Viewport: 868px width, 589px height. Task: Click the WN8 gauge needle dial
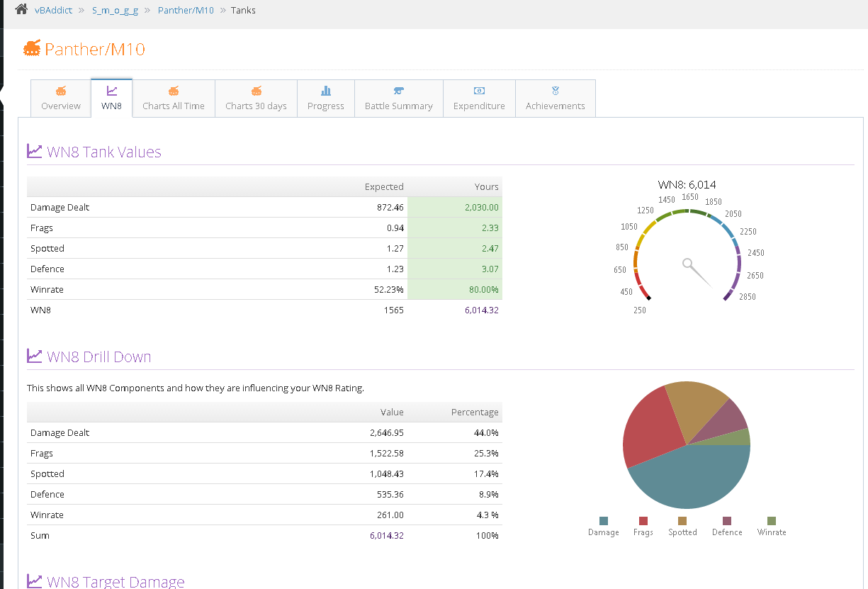tap(688, 264)
